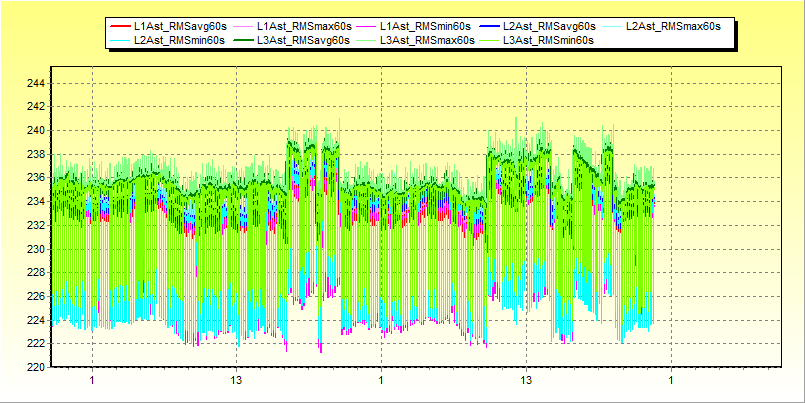Click the dark green swatch for L3Ast_RMSavg60s
This screenshot has height=403, width=805.
coord(242,39)
